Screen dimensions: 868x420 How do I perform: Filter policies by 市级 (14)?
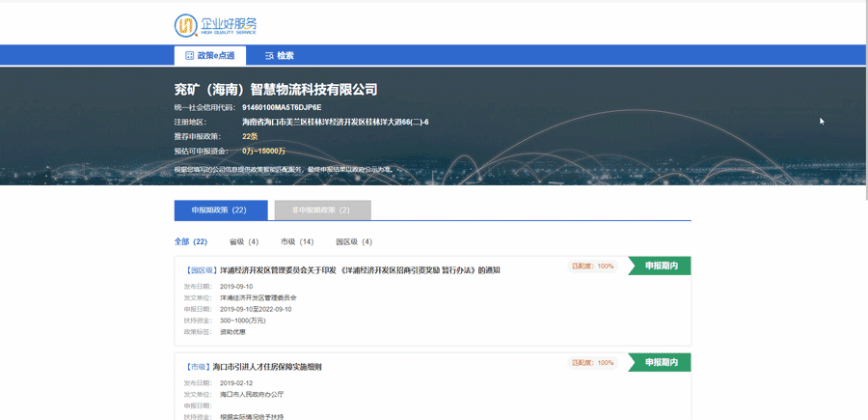[297, 241]
